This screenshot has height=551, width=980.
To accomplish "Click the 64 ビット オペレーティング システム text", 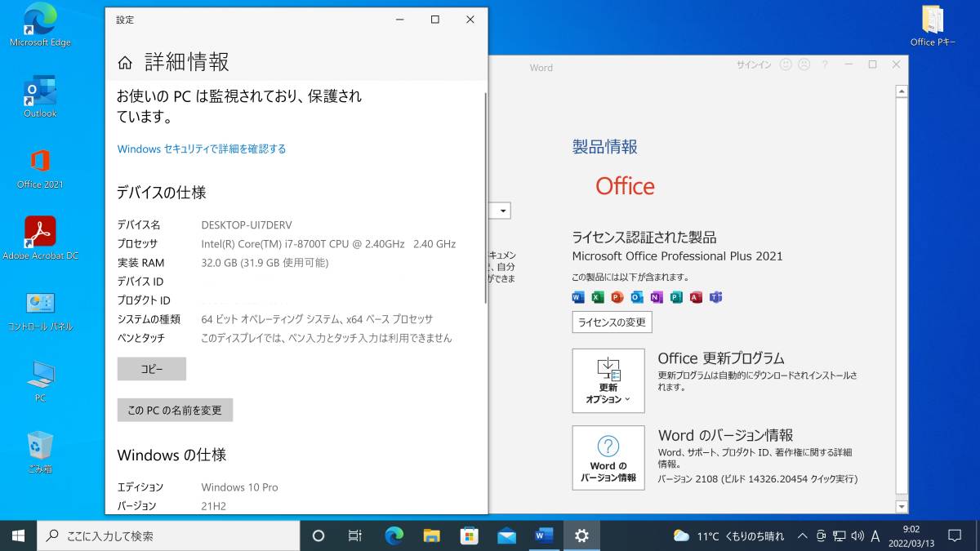I will pyautogui.click(x=317, y=319).
